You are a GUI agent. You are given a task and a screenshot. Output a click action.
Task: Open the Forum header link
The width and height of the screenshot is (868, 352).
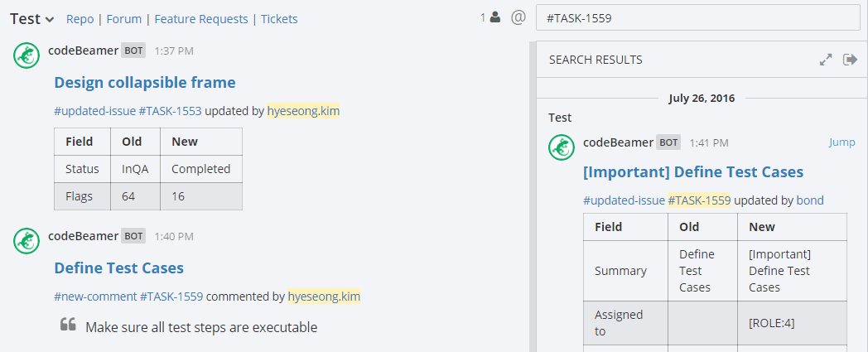(124, 19)
